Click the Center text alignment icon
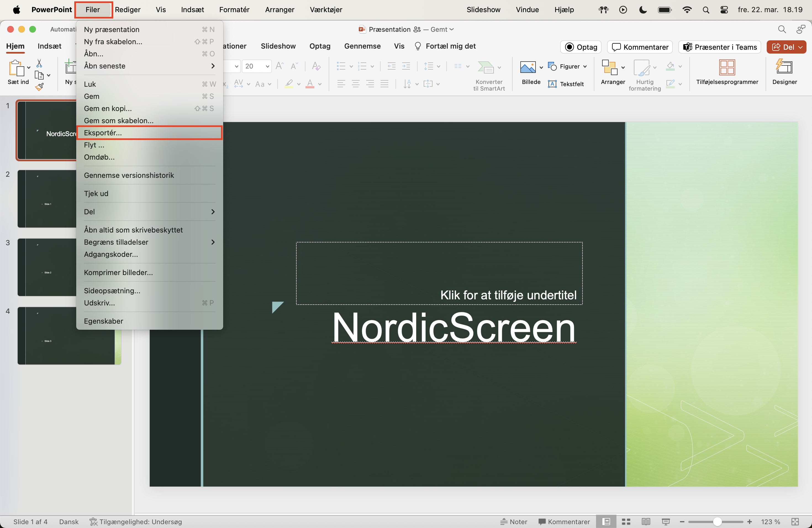This screenshot has height=528, width=812. pyautogui.click(x=355, y=84)
